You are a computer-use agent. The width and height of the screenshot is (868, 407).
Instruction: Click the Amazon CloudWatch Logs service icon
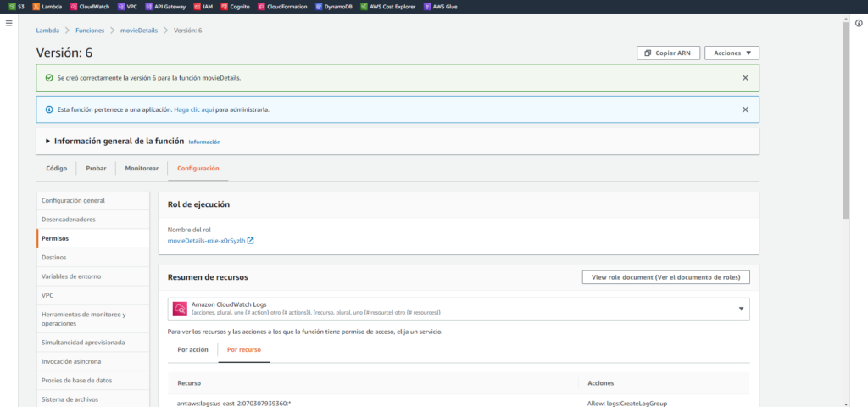(180, 309)
